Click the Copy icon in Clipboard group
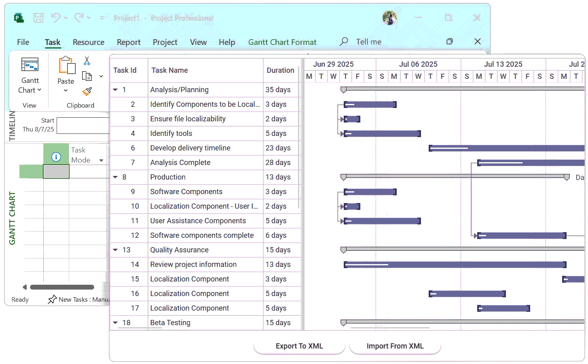 point(86,76)
